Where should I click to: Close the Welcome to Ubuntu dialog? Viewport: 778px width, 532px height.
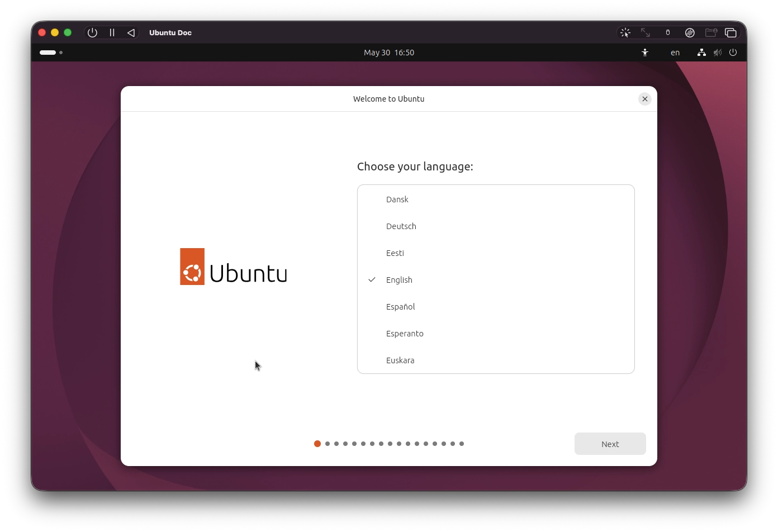[x=645, y=99]
